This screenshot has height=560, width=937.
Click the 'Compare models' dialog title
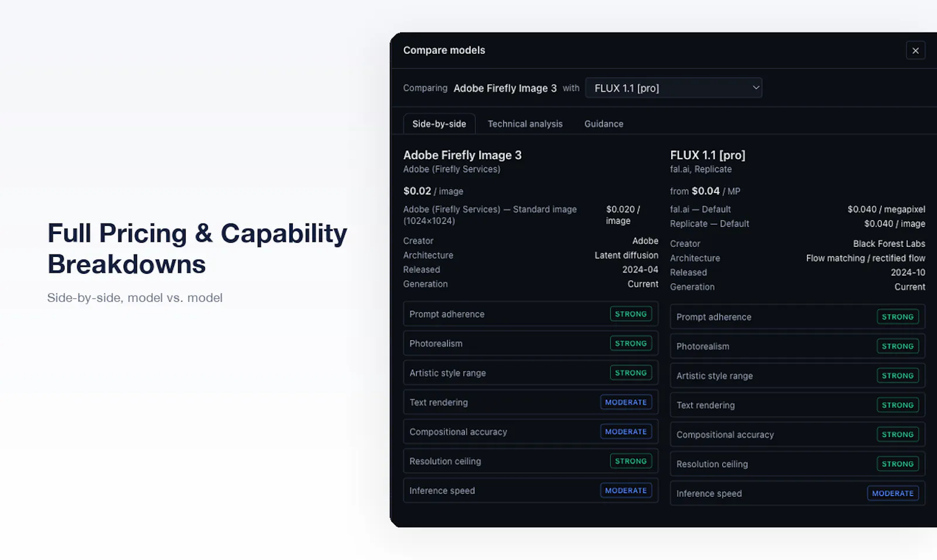(444, 50)
